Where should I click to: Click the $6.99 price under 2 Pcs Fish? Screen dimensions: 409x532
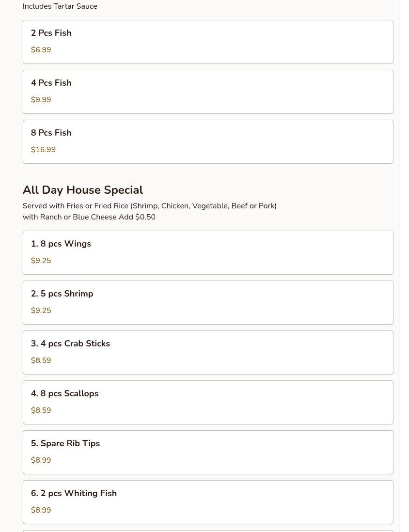41,49
